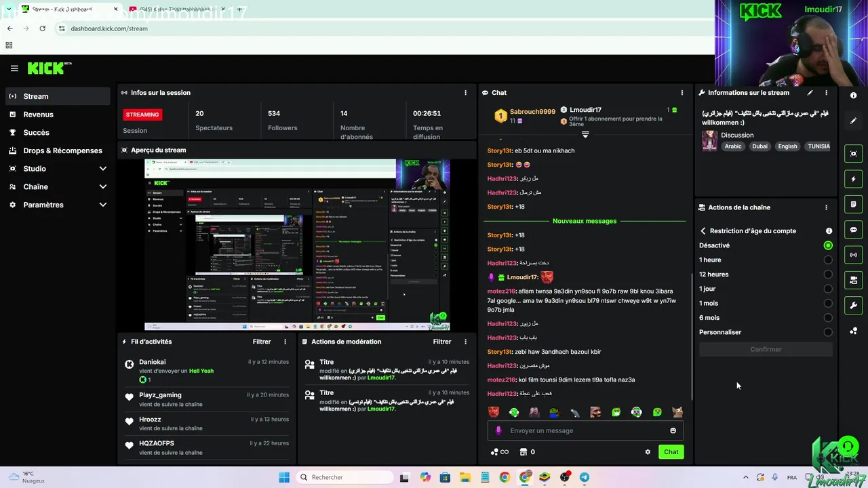Show info about Restriction d'âge du compte
The image size is (868, 488).
point(829,231)
